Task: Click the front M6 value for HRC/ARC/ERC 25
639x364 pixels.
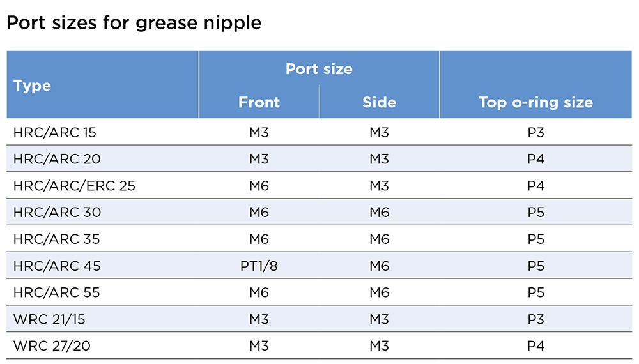Action: (x=259, y=186)
